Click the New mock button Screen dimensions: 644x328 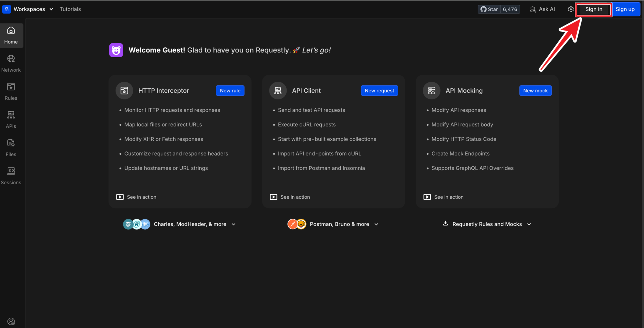click(x=535, y=91)
